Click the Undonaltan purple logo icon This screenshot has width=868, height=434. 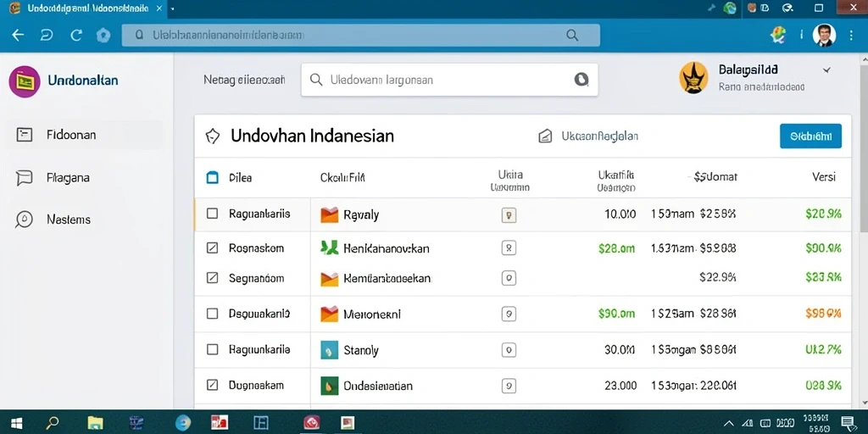tap(25, 81)
